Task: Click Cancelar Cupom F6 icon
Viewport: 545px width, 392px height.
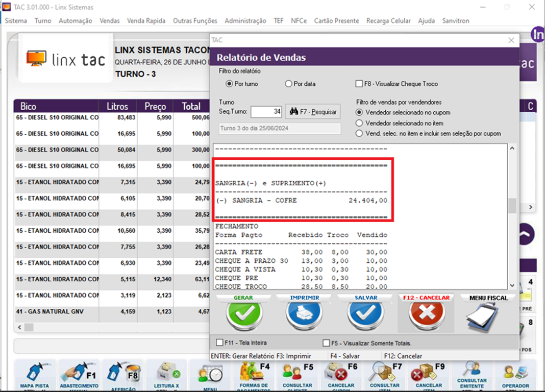Action: (x=341, y=375)
